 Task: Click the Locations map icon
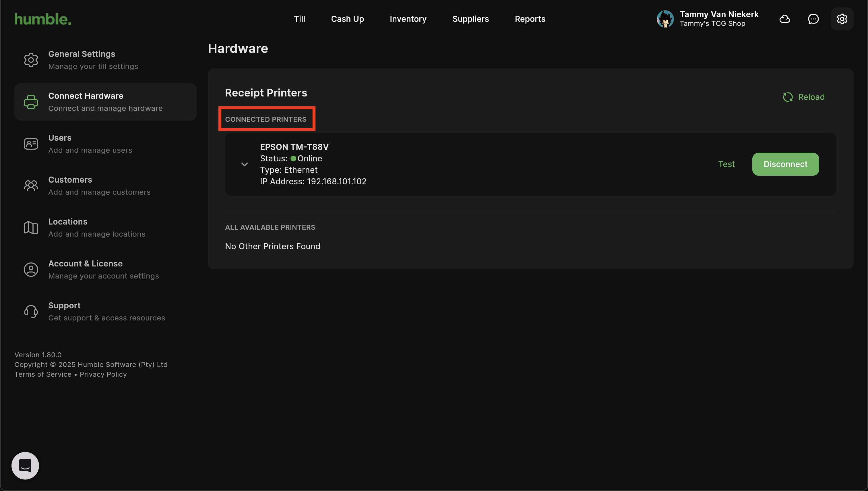pyautogui.click(x=31, y=228)
